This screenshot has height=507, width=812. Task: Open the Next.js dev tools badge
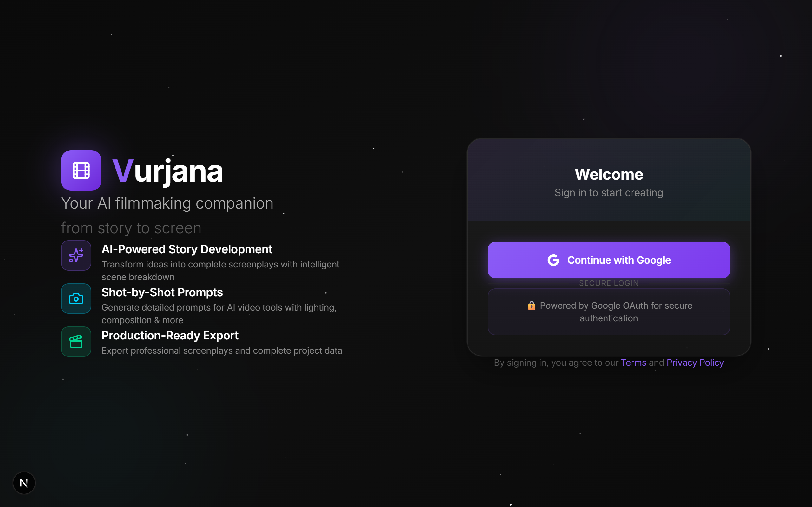click(x=24, y=483)
